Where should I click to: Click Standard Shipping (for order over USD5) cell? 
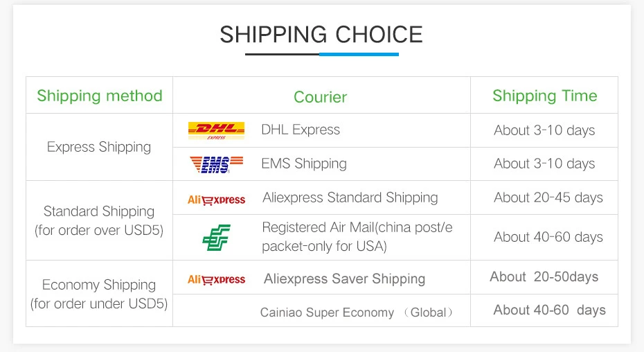[x=99, y=220]
